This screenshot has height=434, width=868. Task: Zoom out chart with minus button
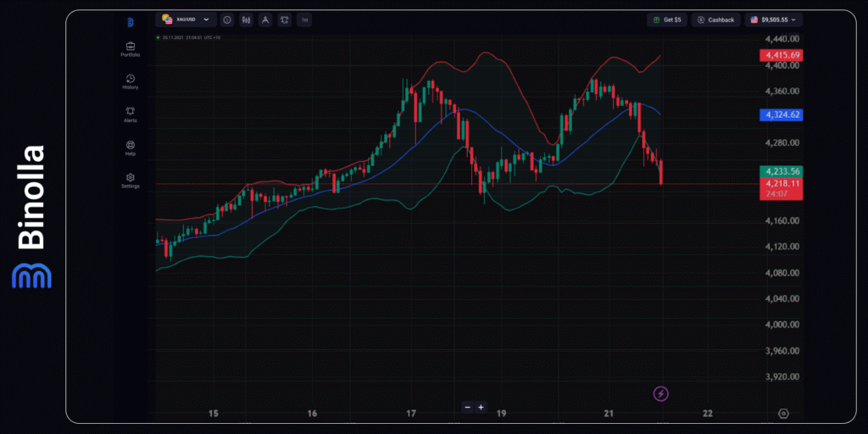467,407
